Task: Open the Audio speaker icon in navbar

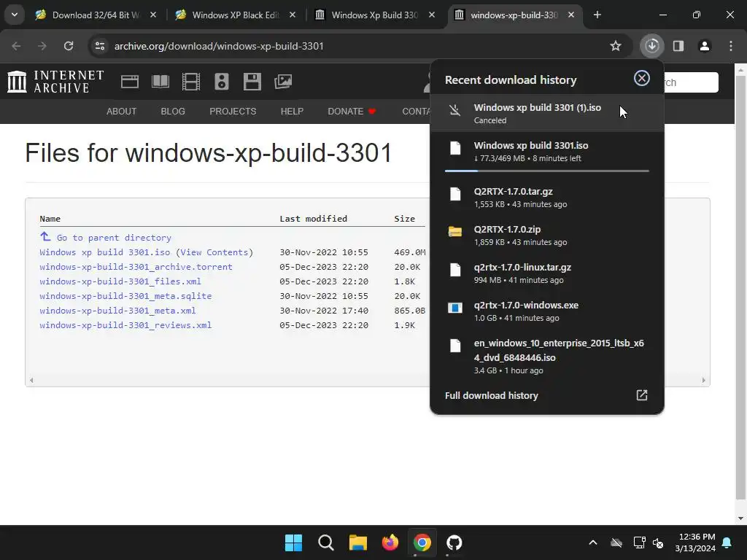Action: coord(222,82)
